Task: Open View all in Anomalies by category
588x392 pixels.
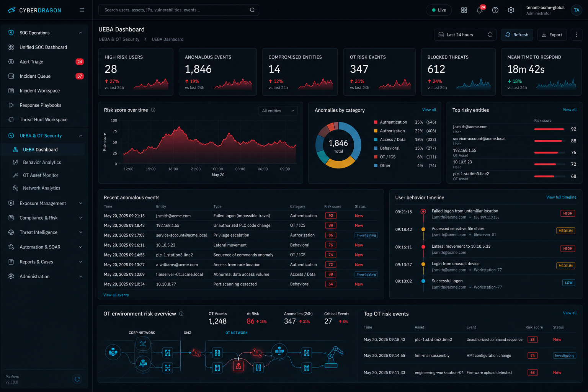Action: [x=429, y=110]
